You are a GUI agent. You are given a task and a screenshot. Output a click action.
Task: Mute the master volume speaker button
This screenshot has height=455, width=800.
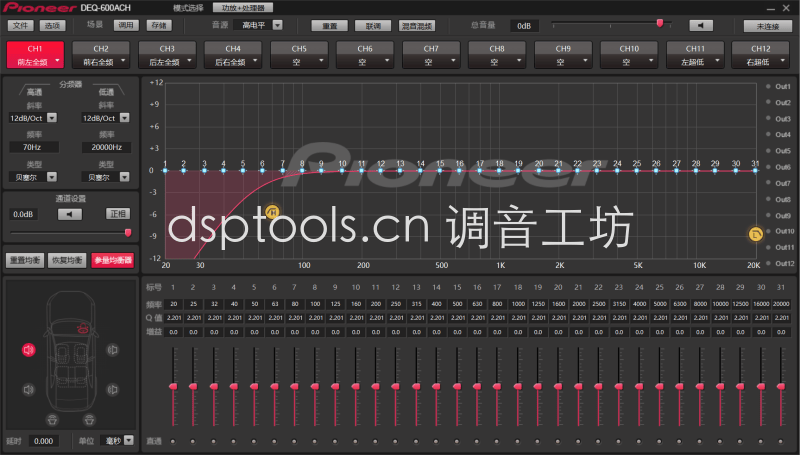[701, 26]
